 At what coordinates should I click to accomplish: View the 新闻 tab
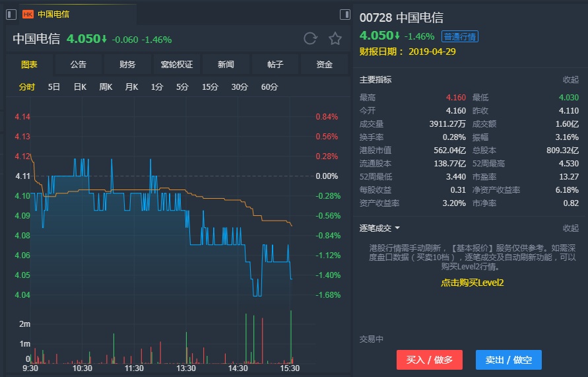[226, 65]
